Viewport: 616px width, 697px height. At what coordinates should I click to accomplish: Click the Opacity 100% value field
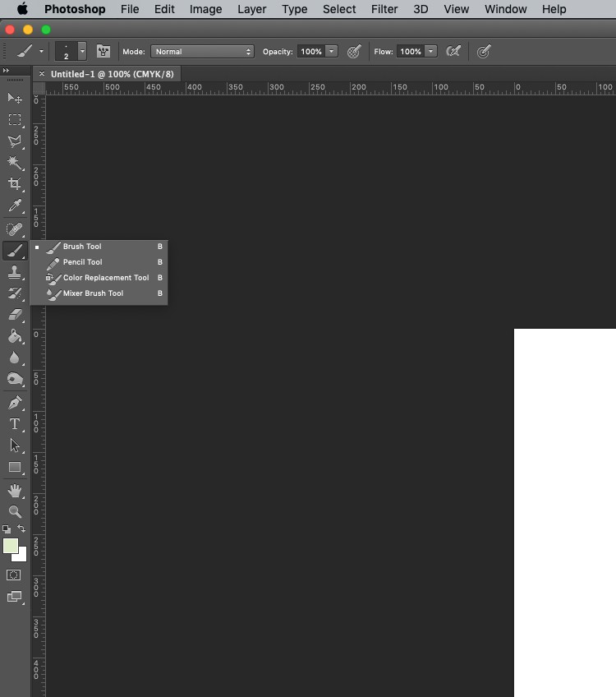coord(311,52)
